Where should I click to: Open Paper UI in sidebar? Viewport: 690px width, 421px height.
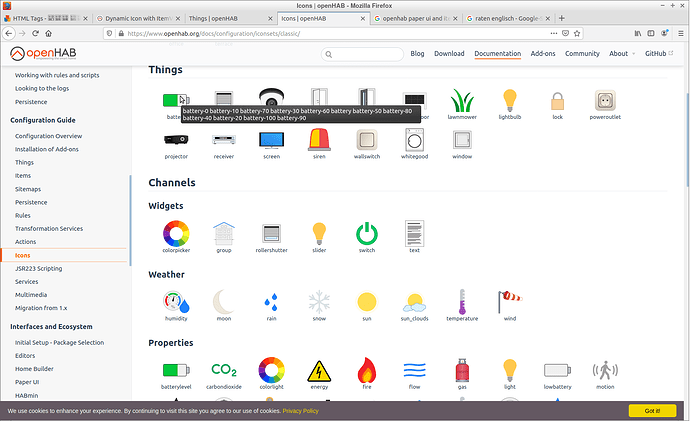(27, 382)
